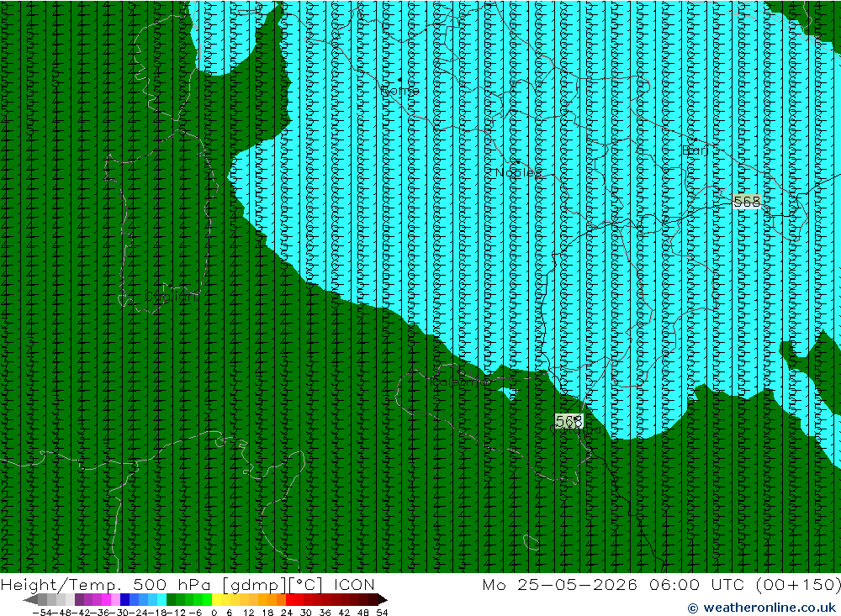Click the -54 value under the legend
The image size is (841, 616).
point(42,613)
